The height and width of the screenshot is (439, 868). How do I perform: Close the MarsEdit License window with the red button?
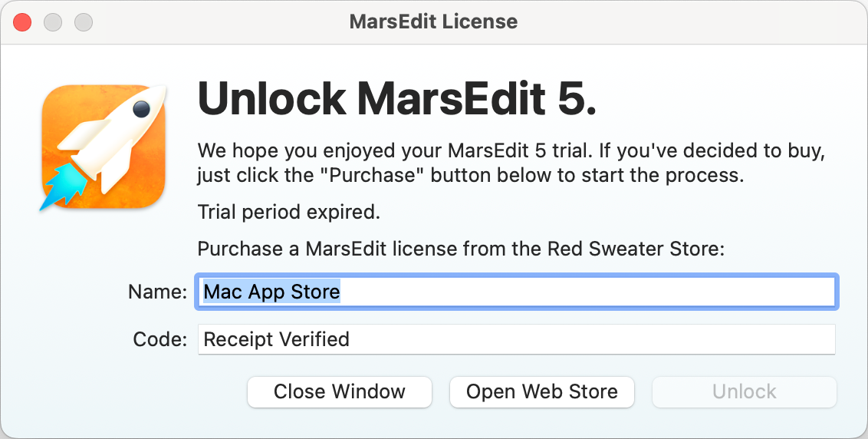pyautogui.click(x=23, y=21)
